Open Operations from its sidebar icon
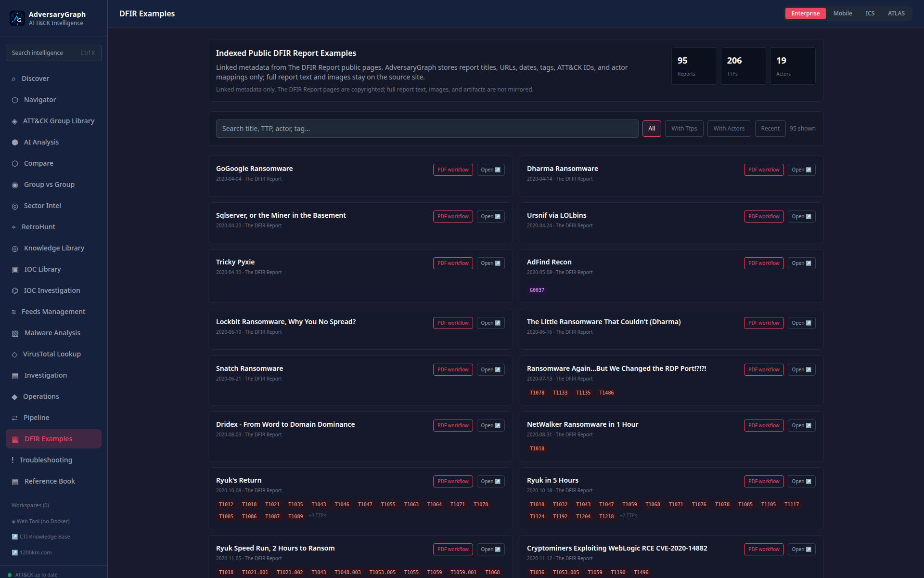Screen dimensions: 924x578 tap(14, 397)
